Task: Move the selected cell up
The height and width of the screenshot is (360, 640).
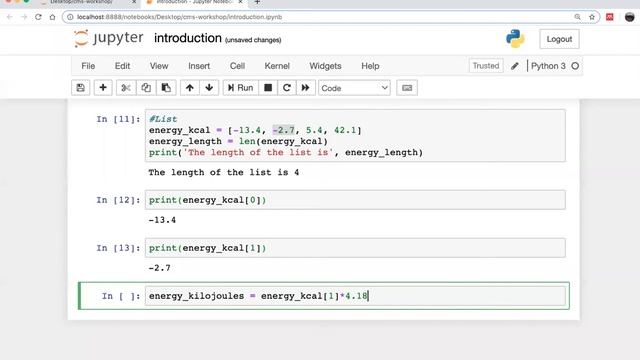Action: pyautogui.click(x=190, y=88)
